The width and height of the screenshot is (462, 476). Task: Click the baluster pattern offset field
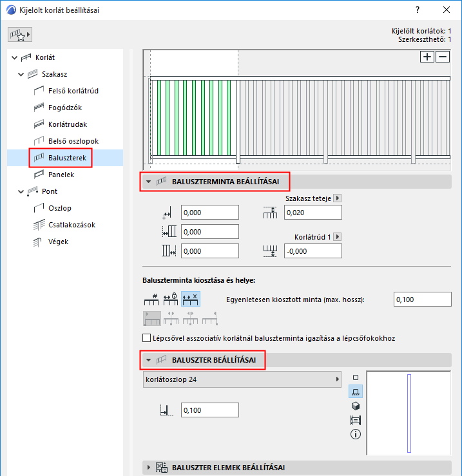(210, 213)
